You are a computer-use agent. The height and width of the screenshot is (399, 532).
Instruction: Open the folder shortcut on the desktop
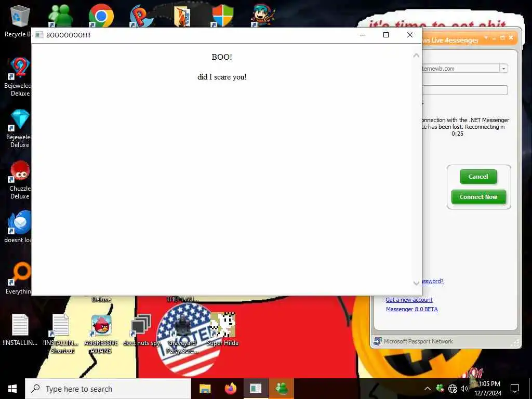182,16
